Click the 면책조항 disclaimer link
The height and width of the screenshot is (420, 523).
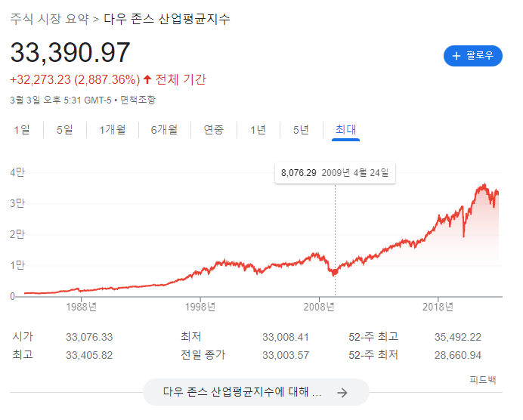click(x=138, y=100)
